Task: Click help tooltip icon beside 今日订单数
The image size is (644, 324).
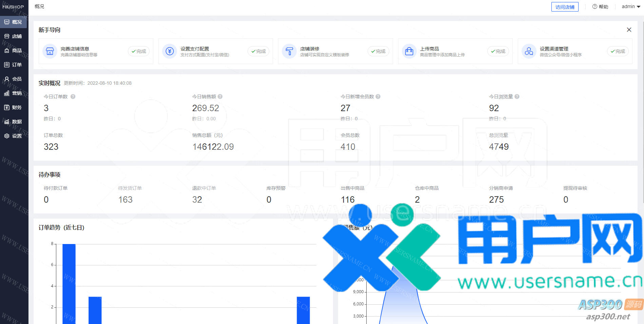Action: tap(73, 97)
